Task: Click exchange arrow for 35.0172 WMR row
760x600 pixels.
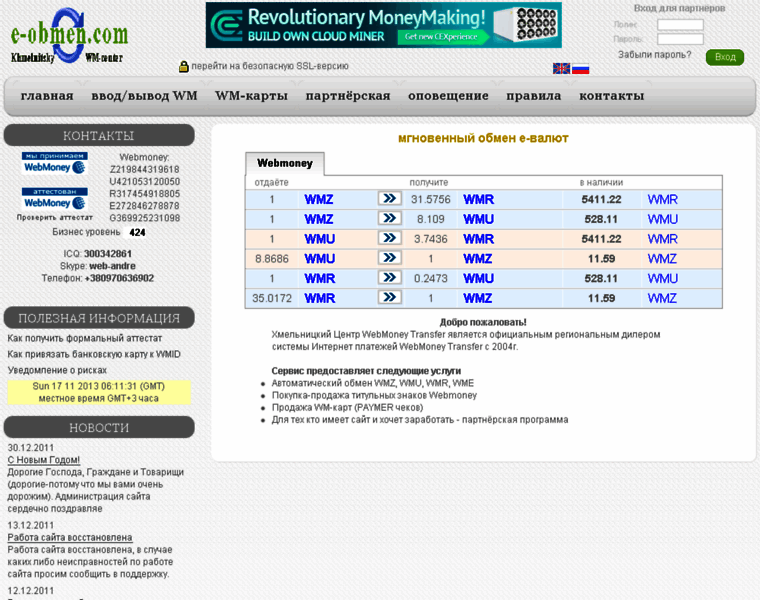Action: pyautogui.click(x=390, y=298)
